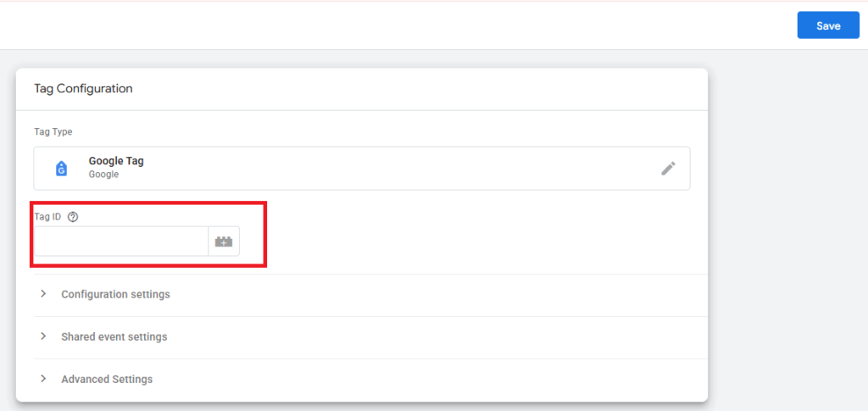The image size is (868, 411).
Task: Click the Tag ID field label
Action: pyautogui.click(x=47, y=218)
